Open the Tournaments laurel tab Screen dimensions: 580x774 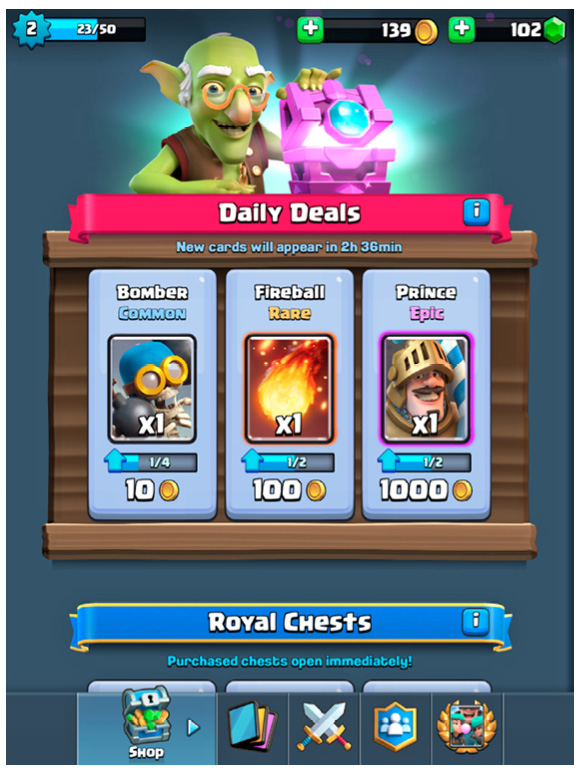[467, 727]
